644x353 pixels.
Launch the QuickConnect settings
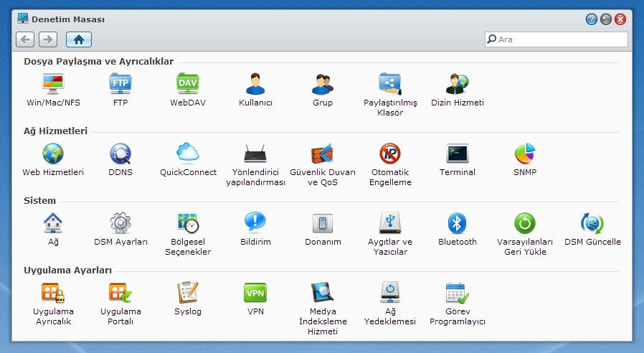(188, 154)
